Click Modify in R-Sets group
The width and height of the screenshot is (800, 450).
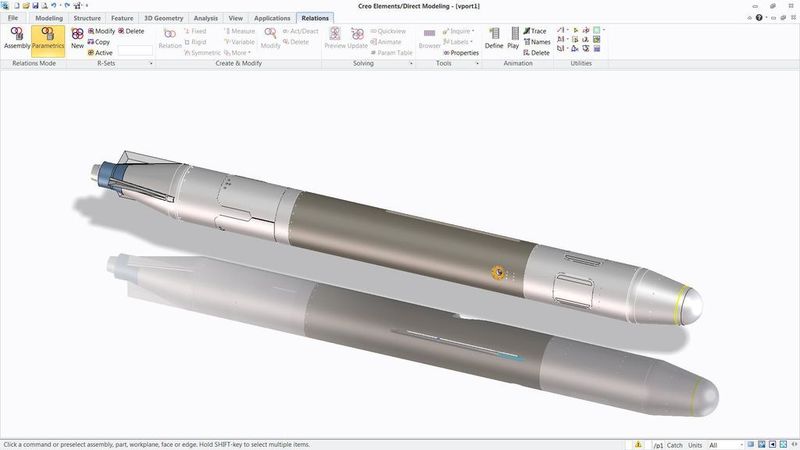pos(100,31)
